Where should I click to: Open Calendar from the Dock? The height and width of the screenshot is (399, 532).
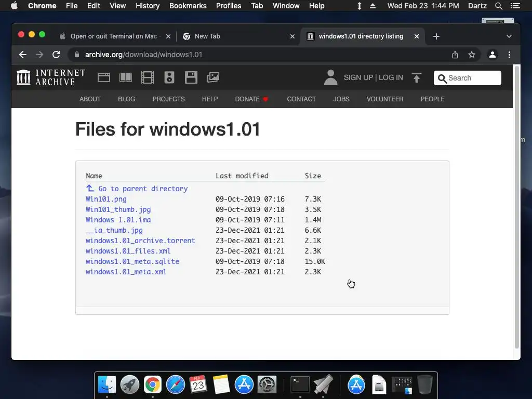pyautogui.click(x=198, y=385)
